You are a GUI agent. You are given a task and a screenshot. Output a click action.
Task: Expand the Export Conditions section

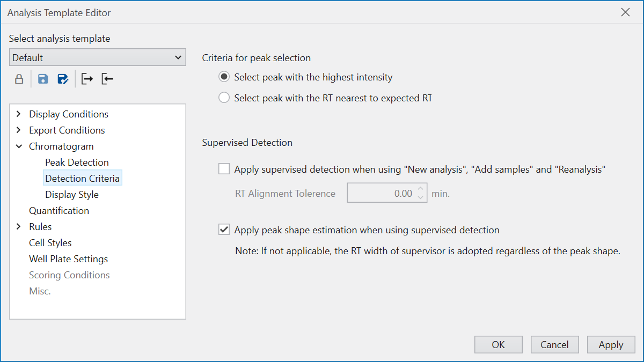click(19, 130)
